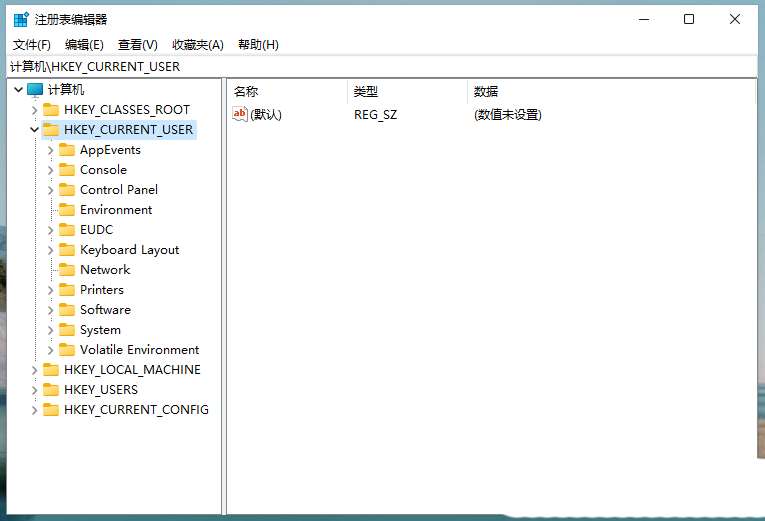The width and height of the screenshot is (765, 521).
Task: Select the Software tree label
Action: pos(105,310)
